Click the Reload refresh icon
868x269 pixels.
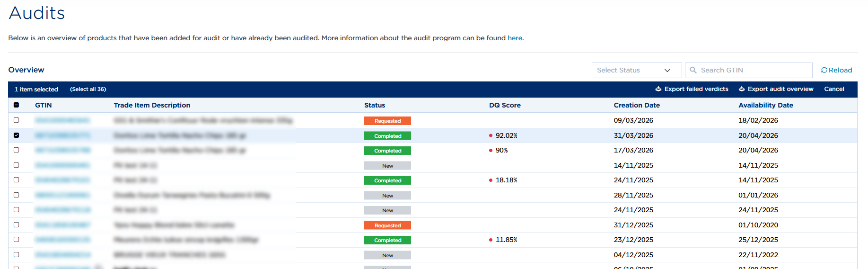(x=824, y=70)
